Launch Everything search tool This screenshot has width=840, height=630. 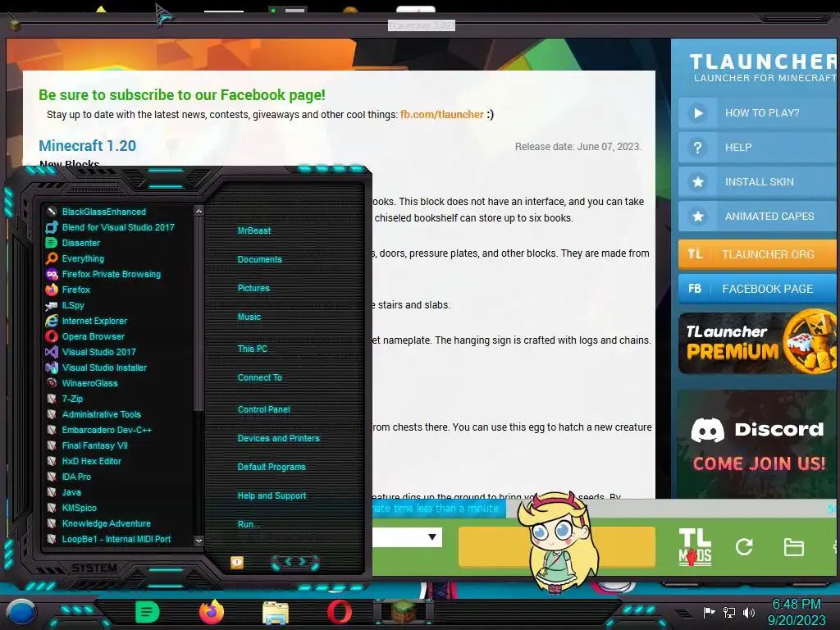75,258
